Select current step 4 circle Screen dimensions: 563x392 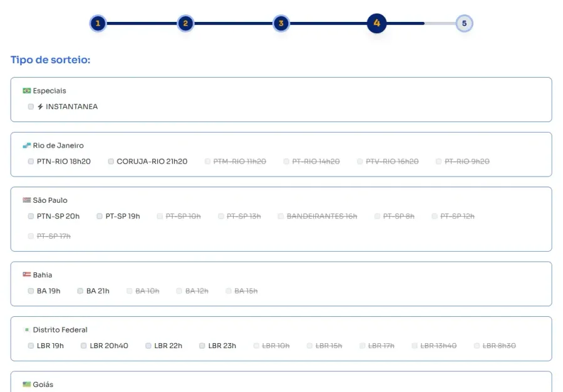376,24
